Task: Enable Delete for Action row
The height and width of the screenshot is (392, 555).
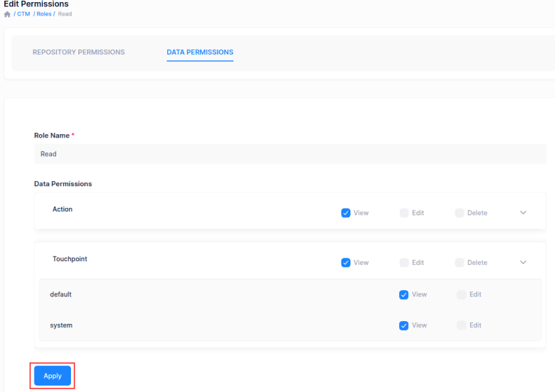Action: pyautogui.click(x=459, y=213)
